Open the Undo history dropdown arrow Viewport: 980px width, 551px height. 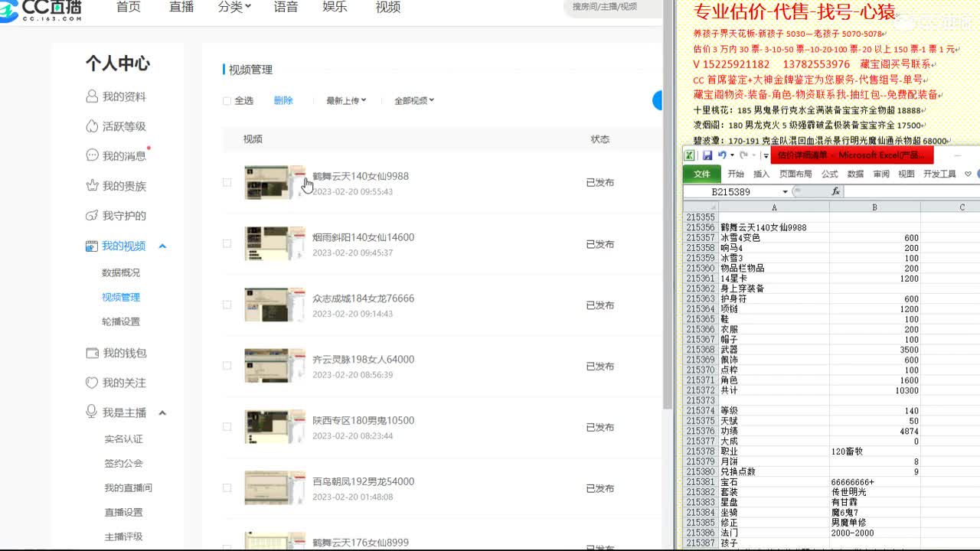tap(732, 155)
